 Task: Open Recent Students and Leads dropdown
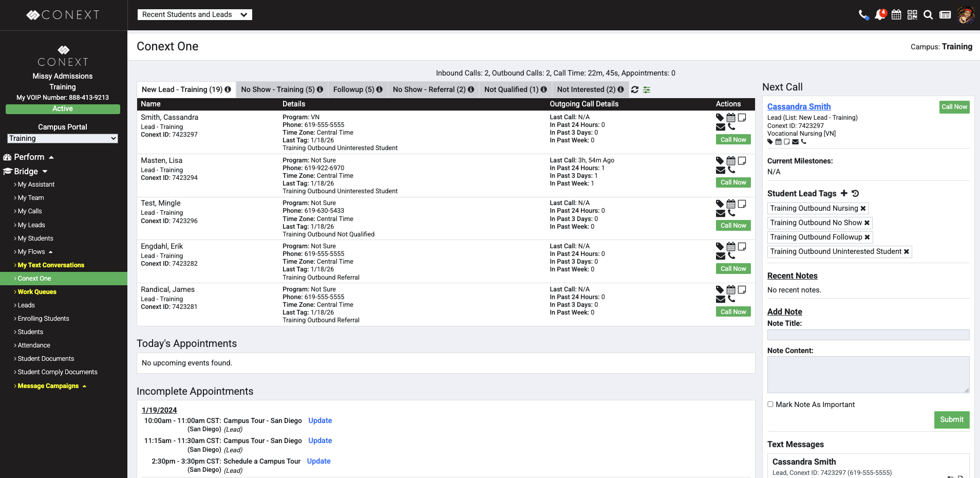[x=195, y=15]
